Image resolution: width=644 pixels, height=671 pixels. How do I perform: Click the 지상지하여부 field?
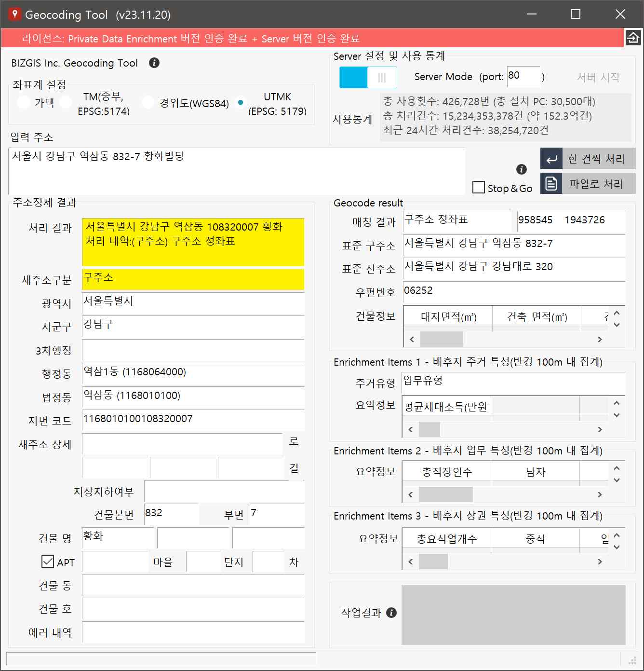224,492
